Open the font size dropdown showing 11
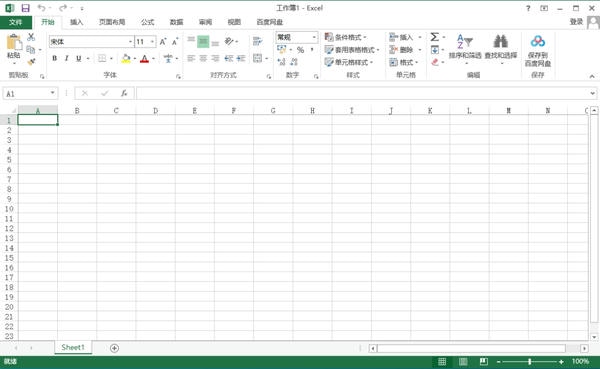Screen dimensions: 600x369 click(152, 42)
